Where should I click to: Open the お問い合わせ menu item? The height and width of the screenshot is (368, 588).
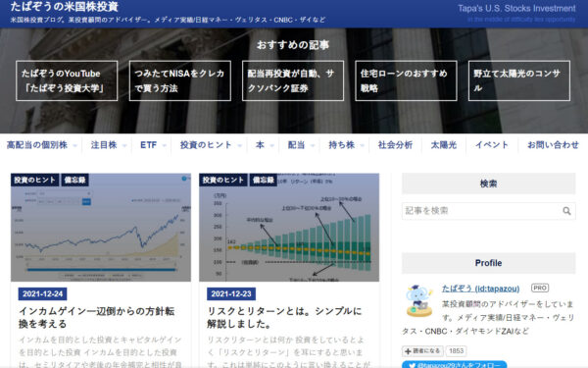point(553,145)
